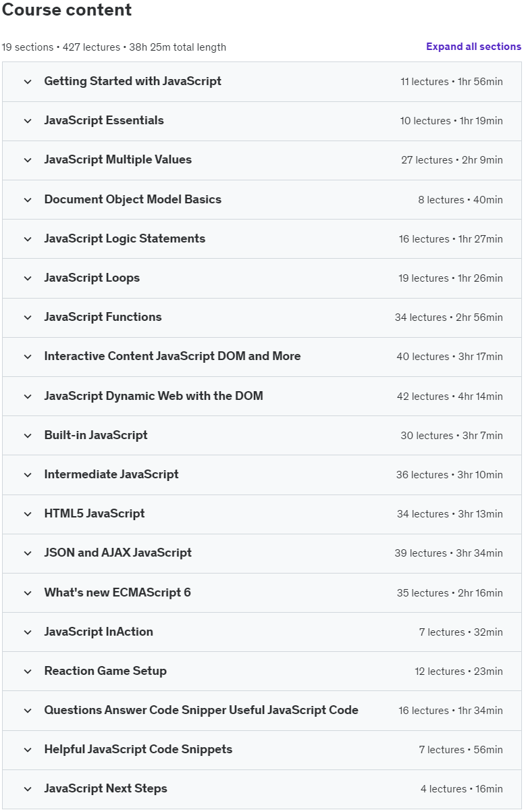
Task: Expand the Getting Started with JavaScript chevron
Action: tap(28, 82)
